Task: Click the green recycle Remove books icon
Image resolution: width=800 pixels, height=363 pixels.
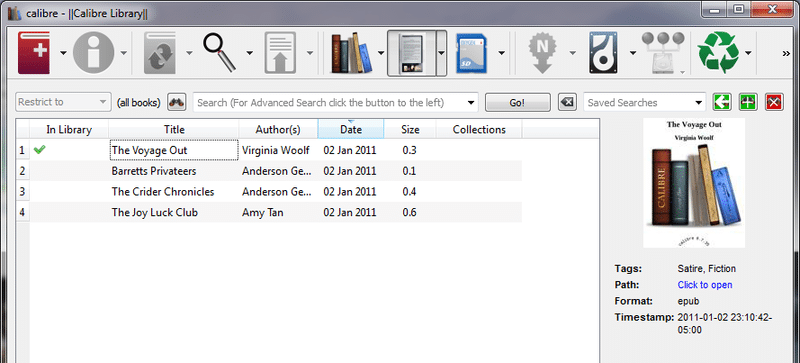Action: pyautogui.click(x=718, y=53)
